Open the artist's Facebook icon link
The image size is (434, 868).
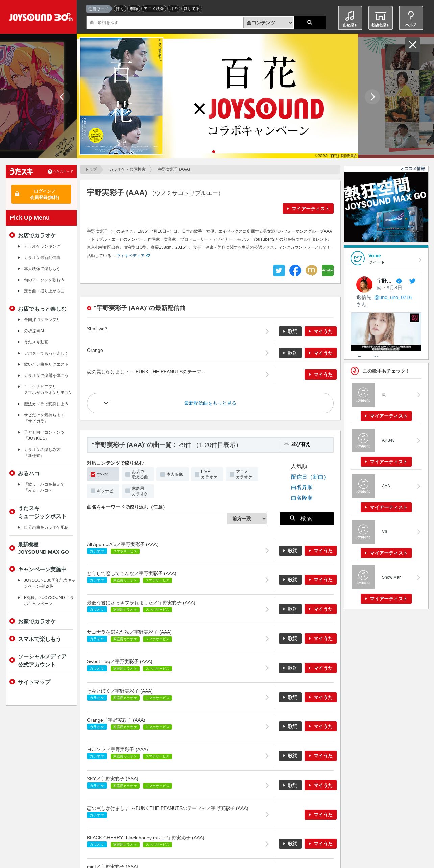pyautogui.click(x=295, y=270)
